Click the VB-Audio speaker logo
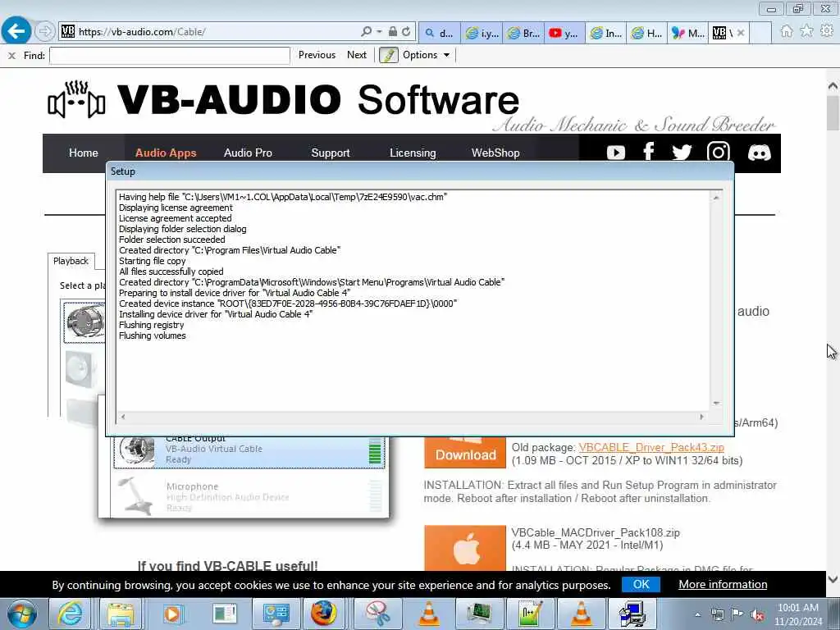840x630 pixels. tap(75, 99)
